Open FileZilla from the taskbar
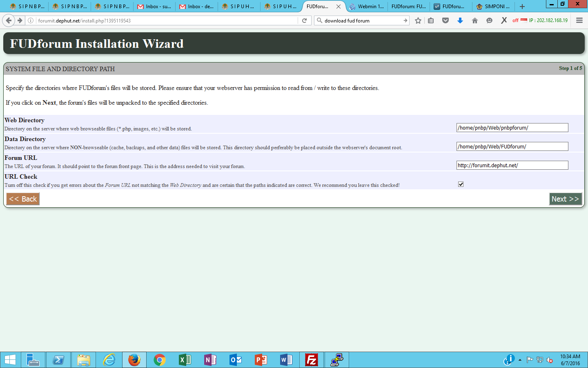588x368 pixels. click(312, 360)
